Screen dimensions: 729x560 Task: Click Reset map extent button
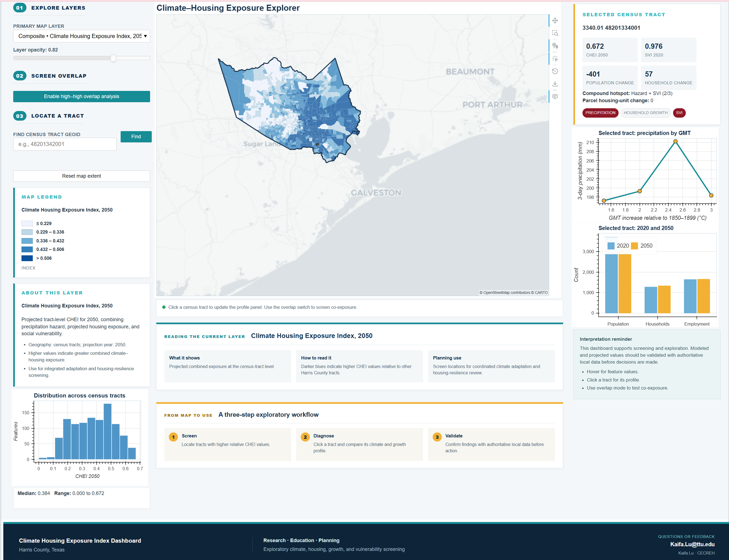coord(82,176)
